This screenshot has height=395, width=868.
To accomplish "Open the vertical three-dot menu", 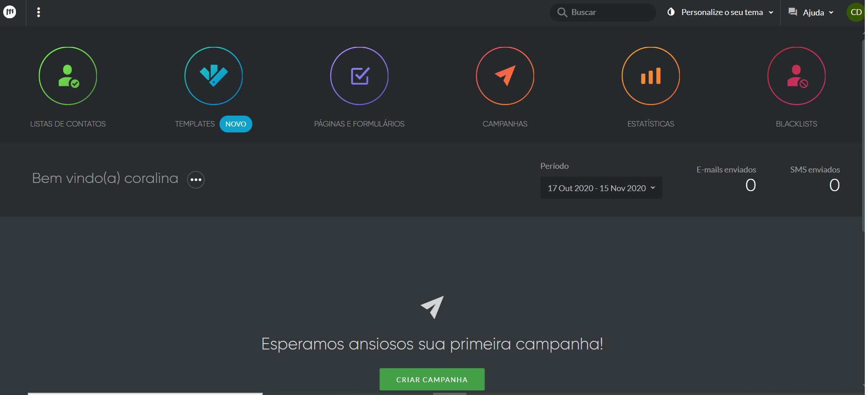I will click(39, 12).
